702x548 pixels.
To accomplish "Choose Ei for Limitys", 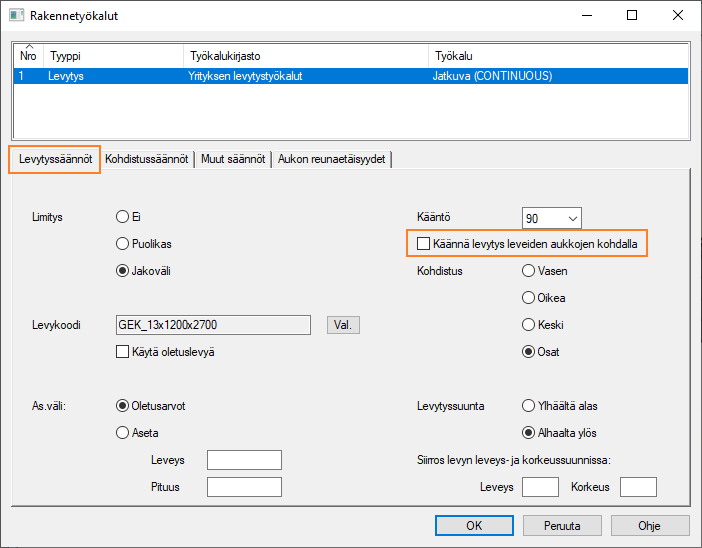I will click(123, 215).
